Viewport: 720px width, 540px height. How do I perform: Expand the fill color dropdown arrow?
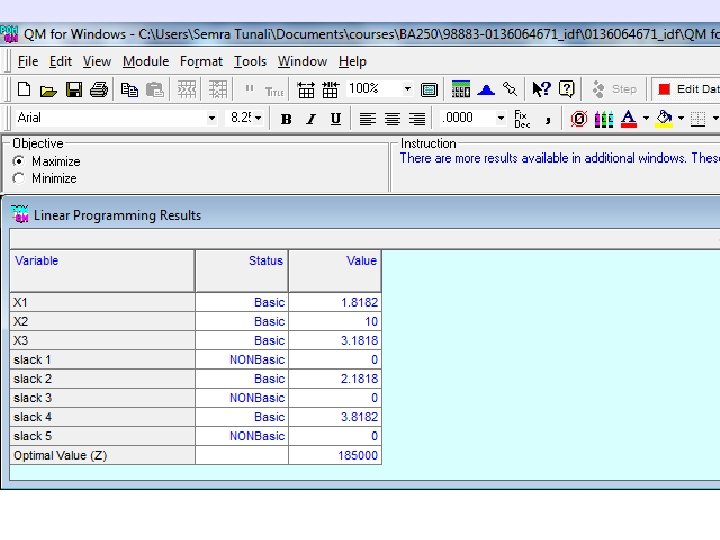681,118
